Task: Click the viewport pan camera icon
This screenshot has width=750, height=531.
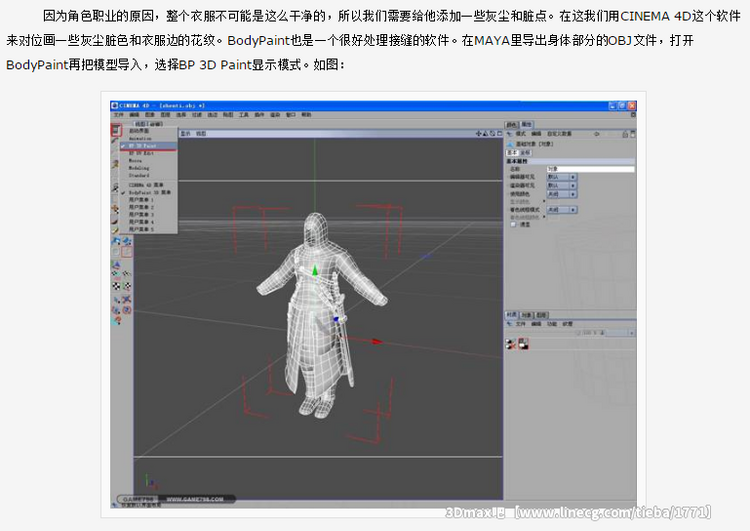Action: pos(478,133)
